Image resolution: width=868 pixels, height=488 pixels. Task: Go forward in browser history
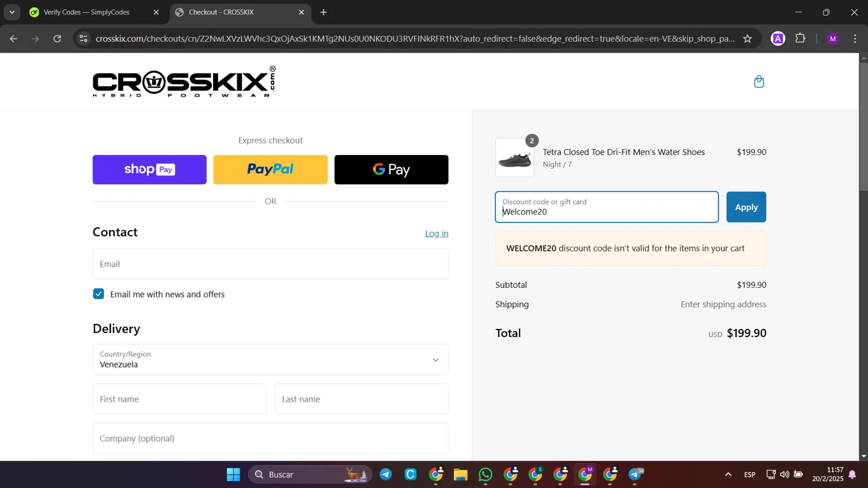click(35, 39)
